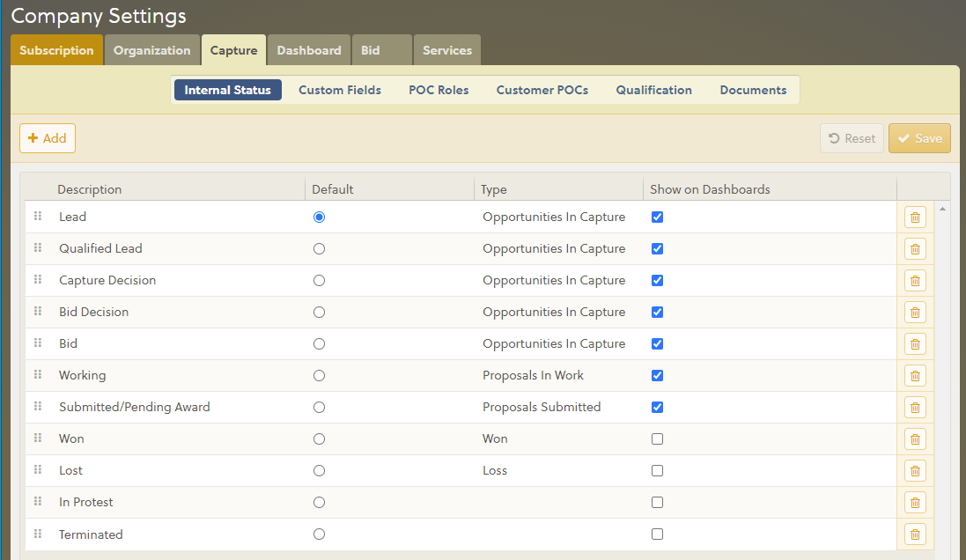Click drag handle for Working row
Screen dimensions: 966x560
38,375
